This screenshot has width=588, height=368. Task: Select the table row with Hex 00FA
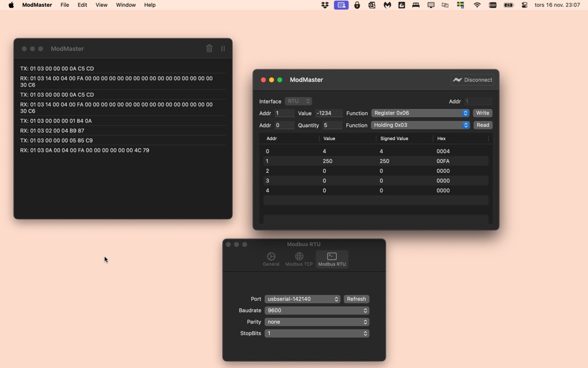pos(376,161)
